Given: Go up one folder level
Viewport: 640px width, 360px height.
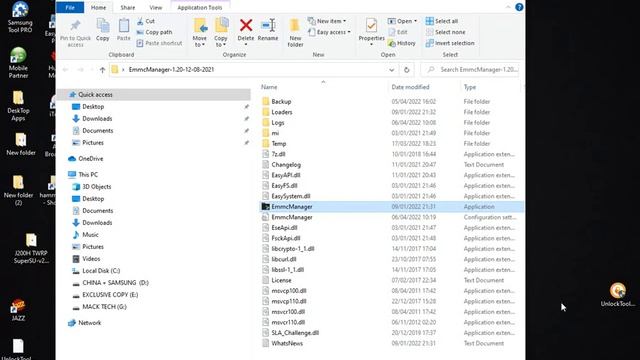Looking at the screenshot, I should pyautogui.click(x=102, y=70).
